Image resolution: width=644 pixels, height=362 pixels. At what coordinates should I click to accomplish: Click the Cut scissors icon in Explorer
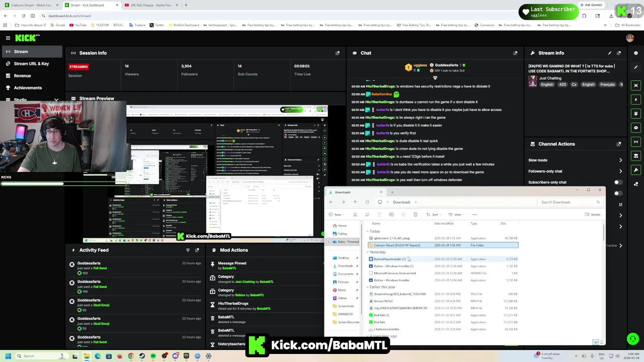point(355,215)
